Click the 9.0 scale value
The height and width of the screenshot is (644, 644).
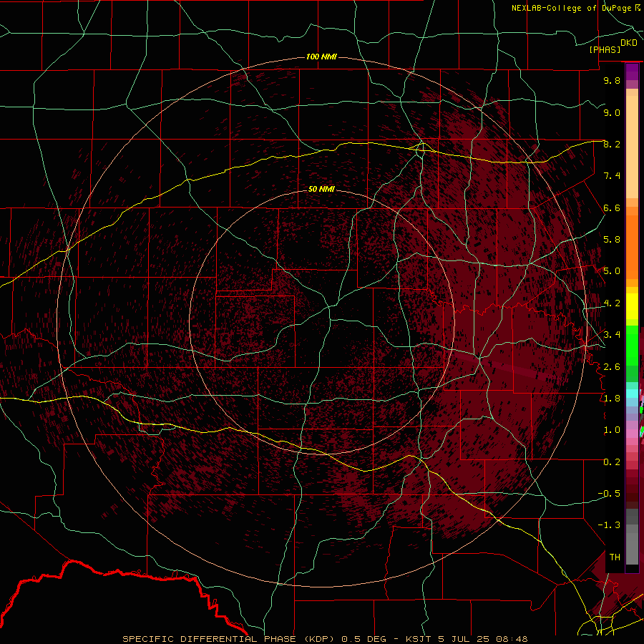[612, 112]
